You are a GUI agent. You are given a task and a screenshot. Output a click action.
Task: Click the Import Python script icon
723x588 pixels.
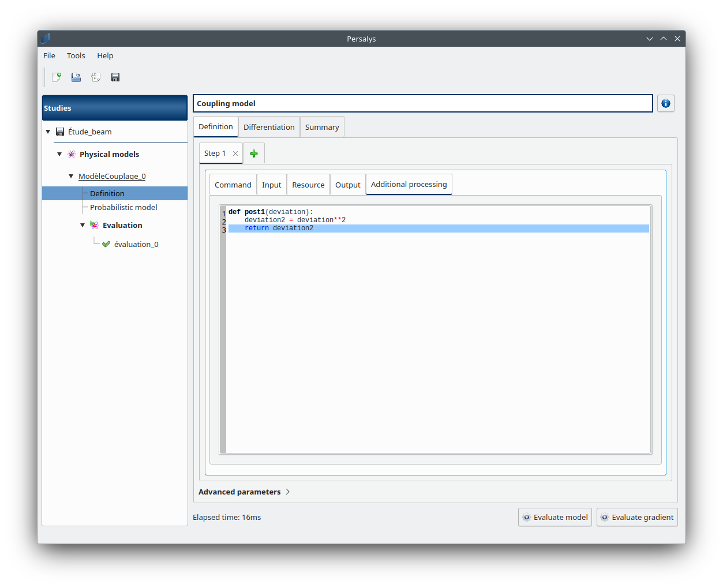[x=96, y=77]
